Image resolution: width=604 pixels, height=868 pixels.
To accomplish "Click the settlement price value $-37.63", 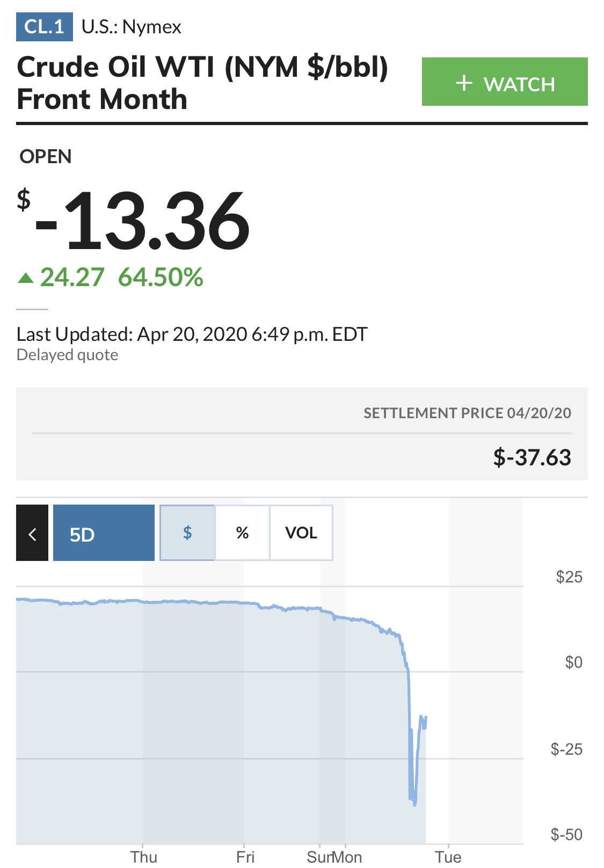I will [x=532, y=457].
